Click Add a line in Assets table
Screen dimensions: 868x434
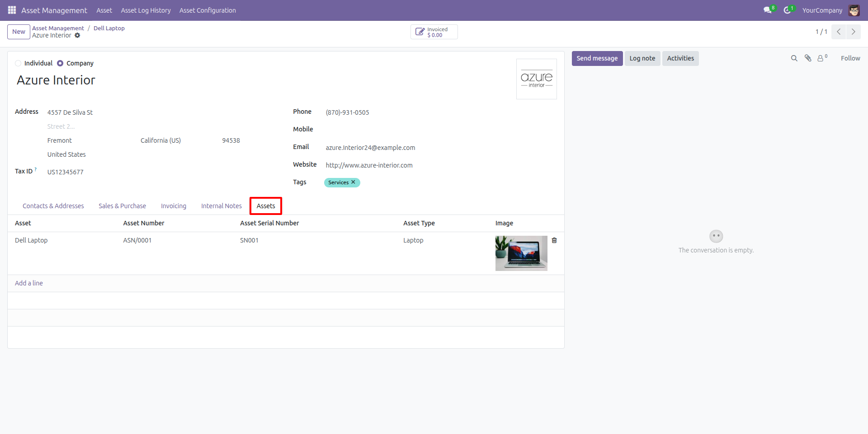[x=29, y=283]
